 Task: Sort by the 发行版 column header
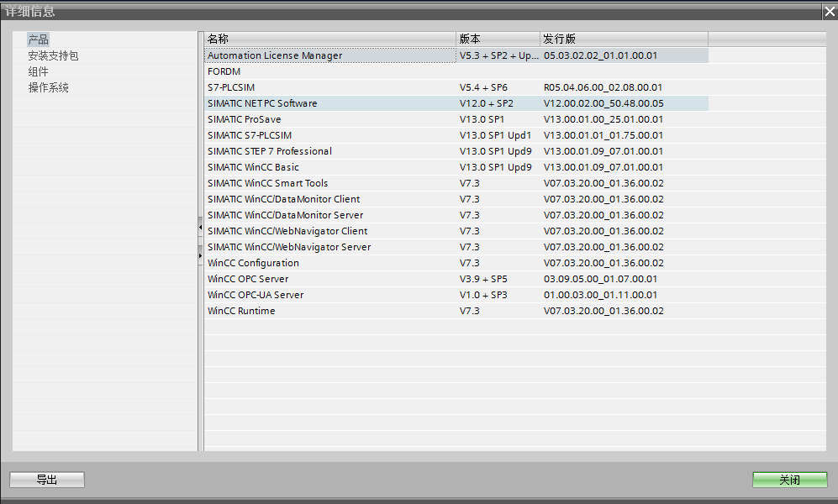pyautogui.click(x=624, y=39)
